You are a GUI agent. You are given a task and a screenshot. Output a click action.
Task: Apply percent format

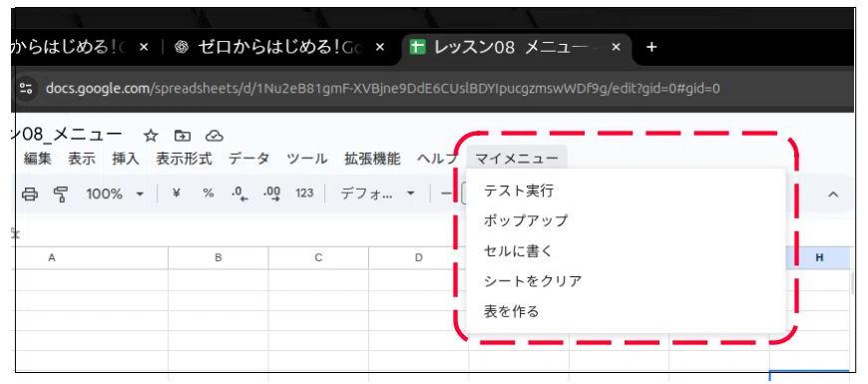click(x=209, y=193)
